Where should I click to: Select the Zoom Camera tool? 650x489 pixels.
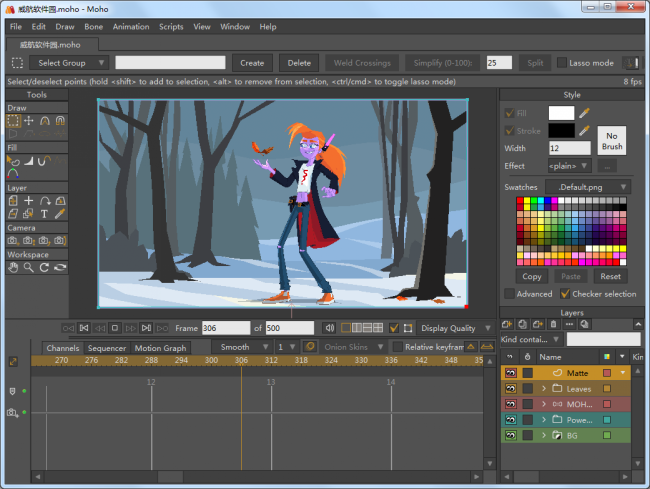click(29, 240)
